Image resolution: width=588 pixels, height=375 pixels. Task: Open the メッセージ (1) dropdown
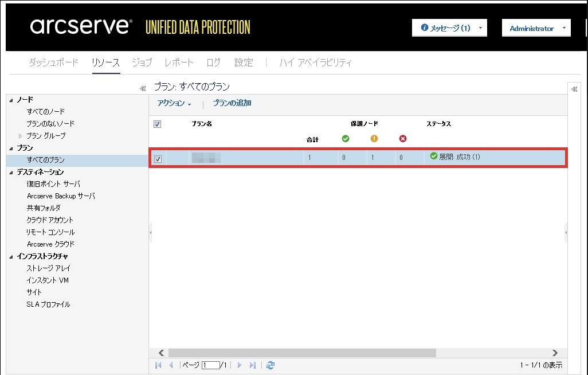(x=449, y=28)
